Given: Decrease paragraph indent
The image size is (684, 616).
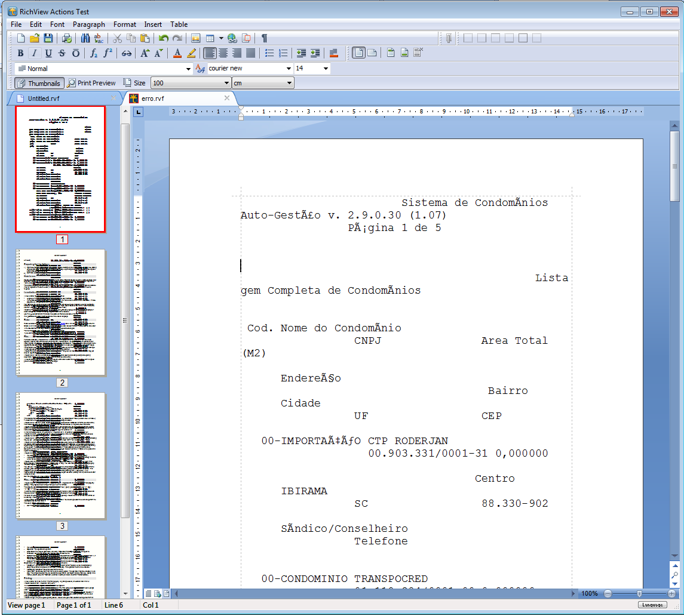Looking at the screenshot, I should click(x=301, y=53).
